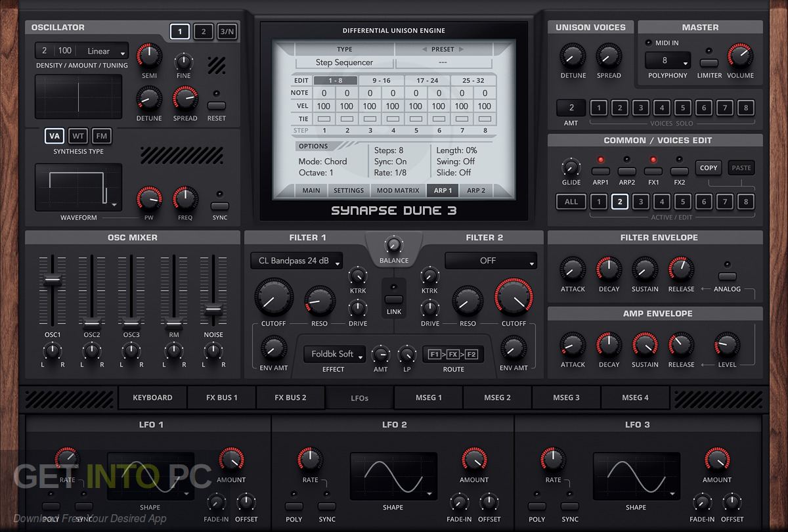This screenshot has height=532, width=788.
Task: Click the NOISE mixer fader
Action: (213, 308)
